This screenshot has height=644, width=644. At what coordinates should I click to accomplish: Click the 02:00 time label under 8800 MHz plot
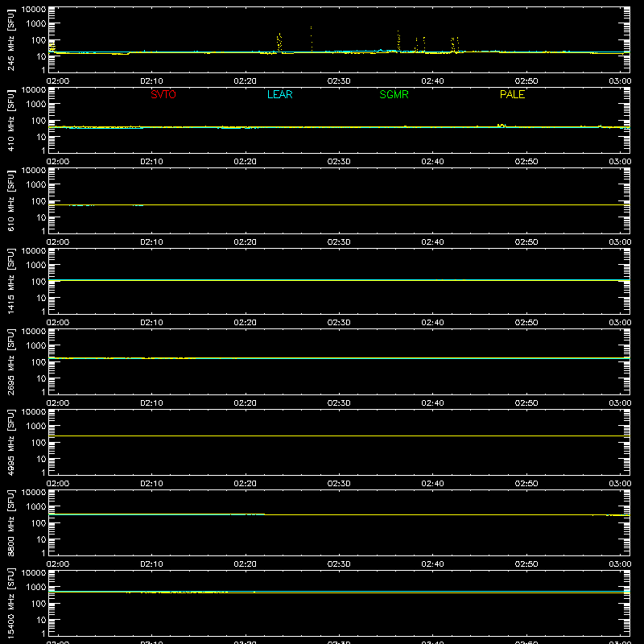(x=58, y=564)
